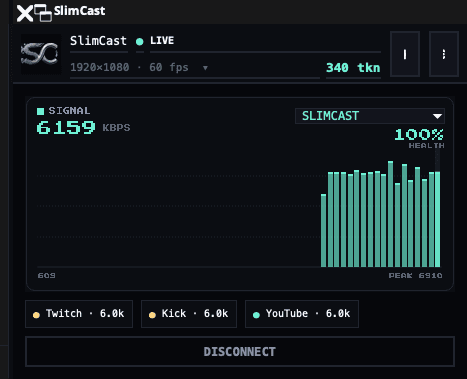The height and width of the screenshot is (379, 467).
Task: Click the LIVE status indicator
Action: pyautogui.click(x=155, y=41)
